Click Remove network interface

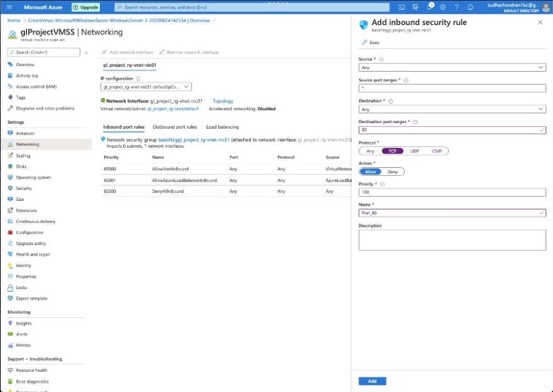[189, 52]
